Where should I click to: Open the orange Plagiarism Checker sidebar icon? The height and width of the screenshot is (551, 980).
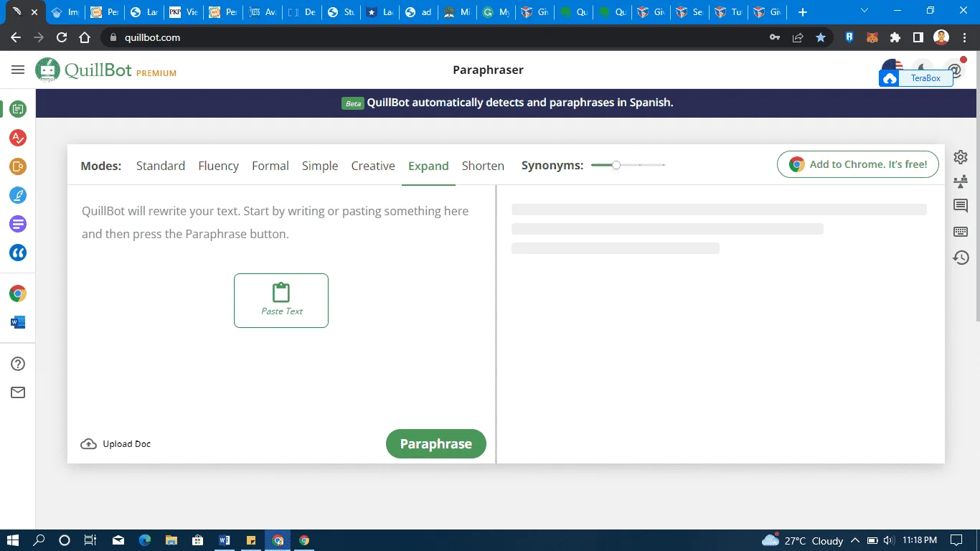coord(18,166)
